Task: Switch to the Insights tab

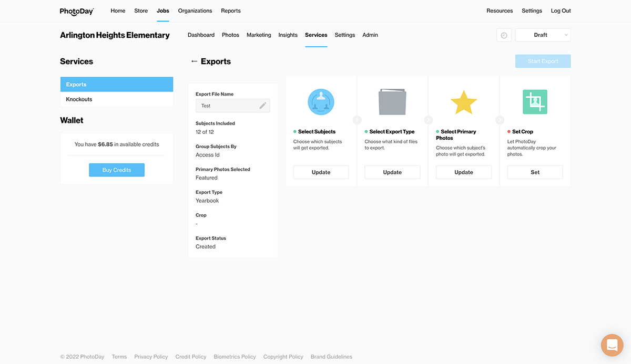Action: [288, 35]
